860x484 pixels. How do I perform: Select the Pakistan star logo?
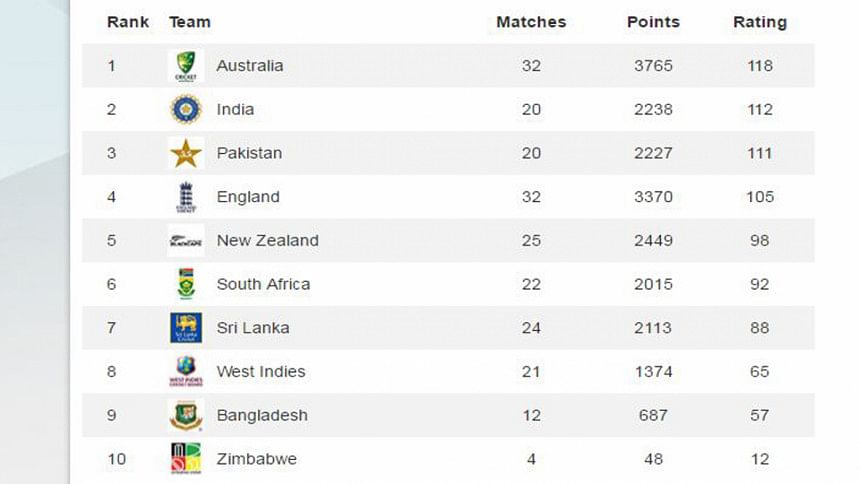click(x=186, y=153)
